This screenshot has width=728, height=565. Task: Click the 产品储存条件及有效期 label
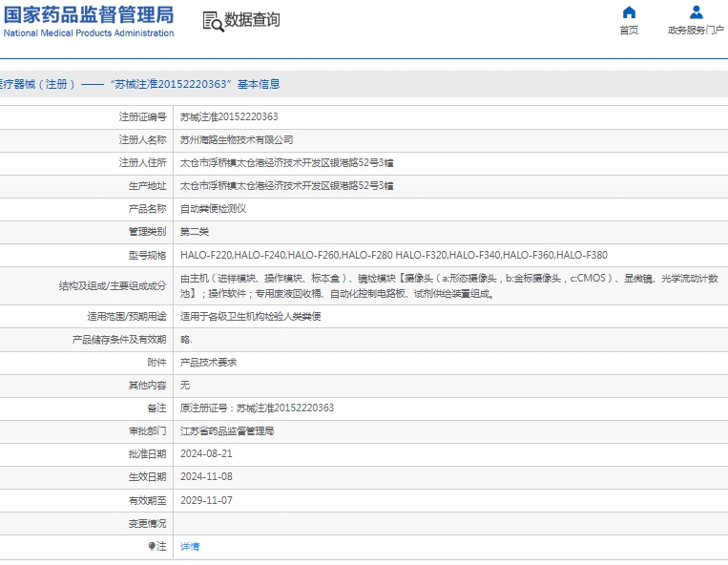119,340
